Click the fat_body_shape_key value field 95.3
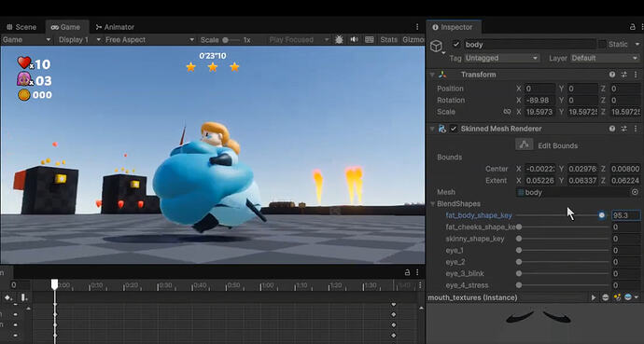The image size is (644, 344). [x=625, y=215]
